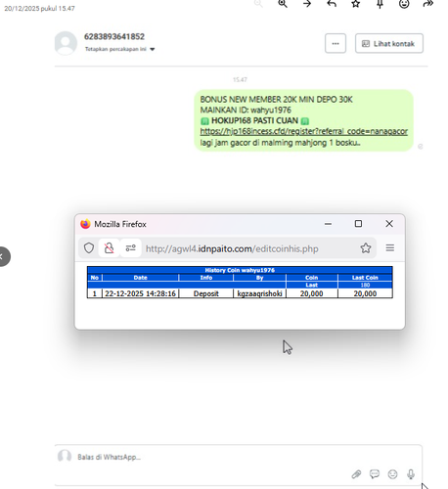The height and width of the screenshot is (489, 448).
Task: Click the faded zoom-out magnifier icon
Action: (258, 4)
